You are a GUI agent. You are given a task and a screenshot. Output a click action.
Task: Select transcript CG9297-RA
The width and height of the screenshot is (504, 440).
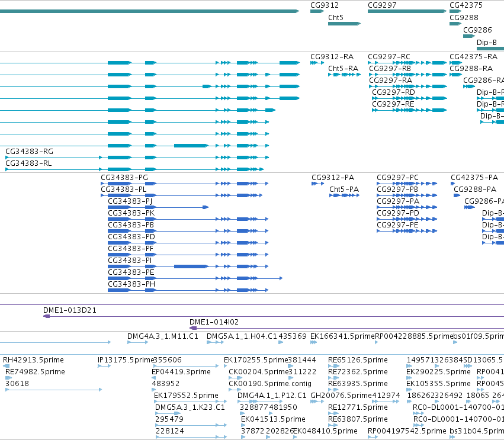point(408,86)
